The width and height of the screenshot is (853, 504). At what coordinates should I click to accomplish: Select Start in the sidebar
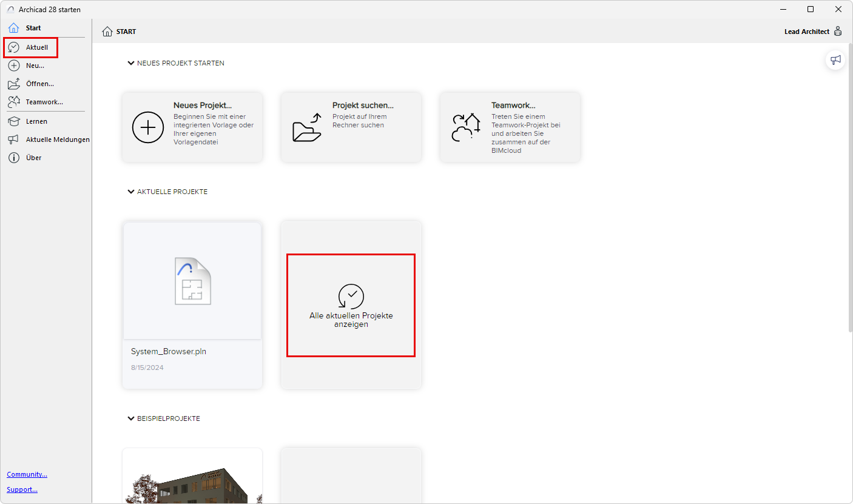pos(33,28)
